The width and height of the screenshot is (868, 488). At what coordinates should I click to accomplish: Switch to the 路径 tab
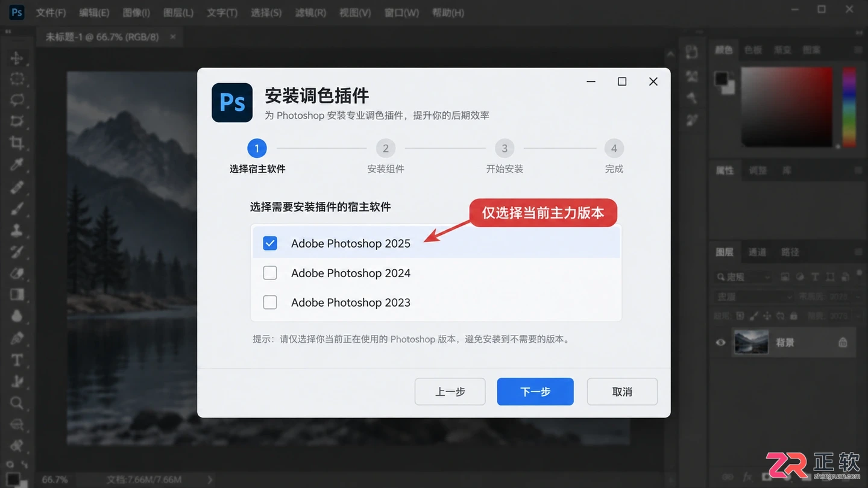(790, 252)
